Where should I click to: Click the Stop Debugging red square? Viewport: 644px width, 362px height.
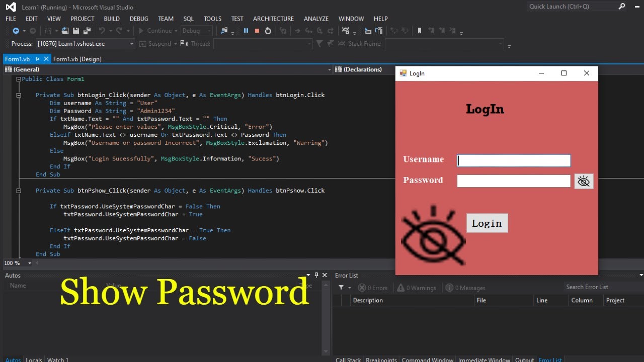(257, 31)
